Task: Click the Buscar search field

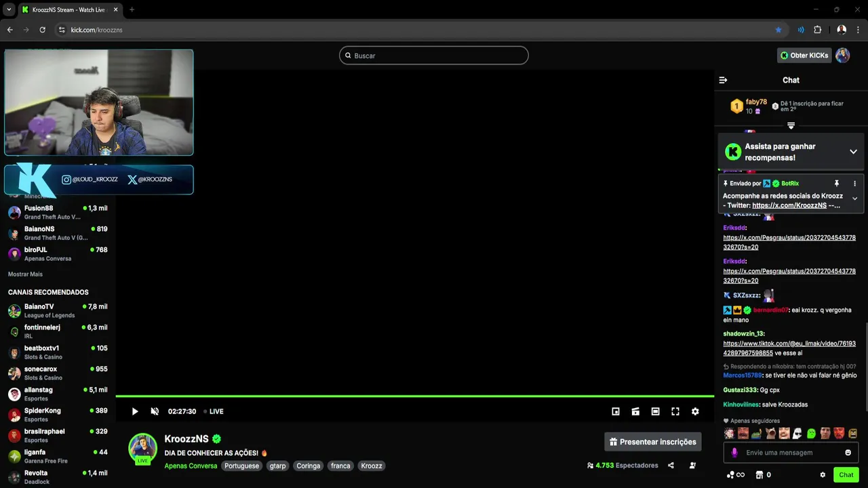Action: click(x=434, y=56)
